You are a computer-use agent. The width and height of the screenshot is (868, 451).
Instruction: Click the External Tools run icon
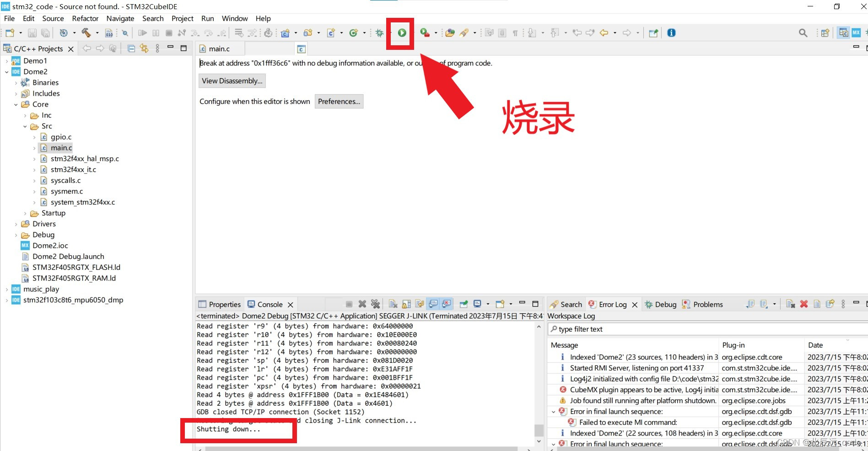click(x=425, y=33)
